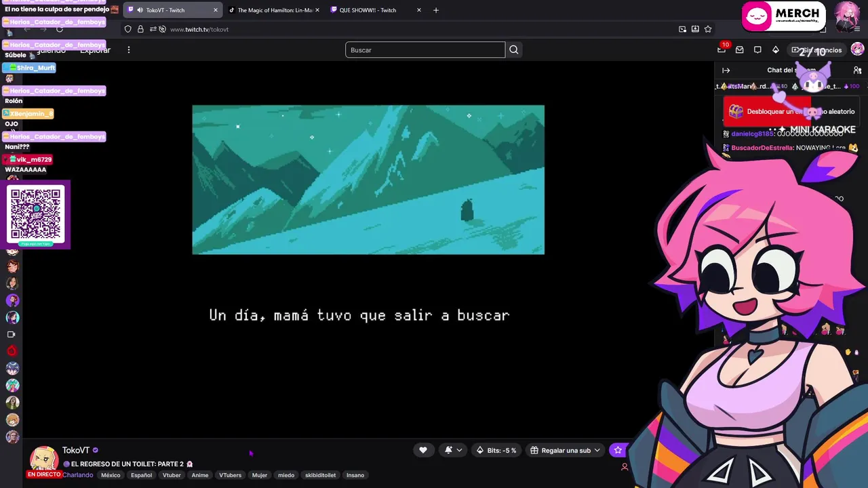
Task: Close The Magic of Hamilton tab
Action: click(317, 10)
